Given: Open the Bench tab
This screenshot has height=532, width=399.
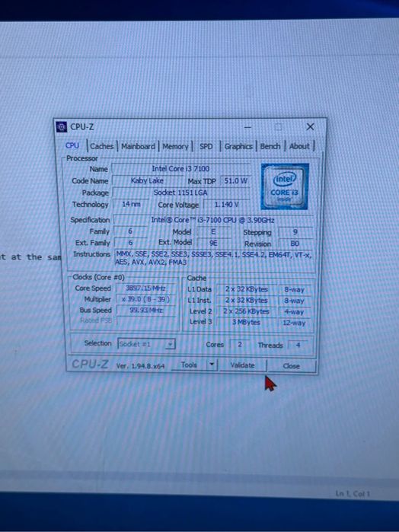Looking at the screenshot, I should pyautogui.click(x=270, y=146).
